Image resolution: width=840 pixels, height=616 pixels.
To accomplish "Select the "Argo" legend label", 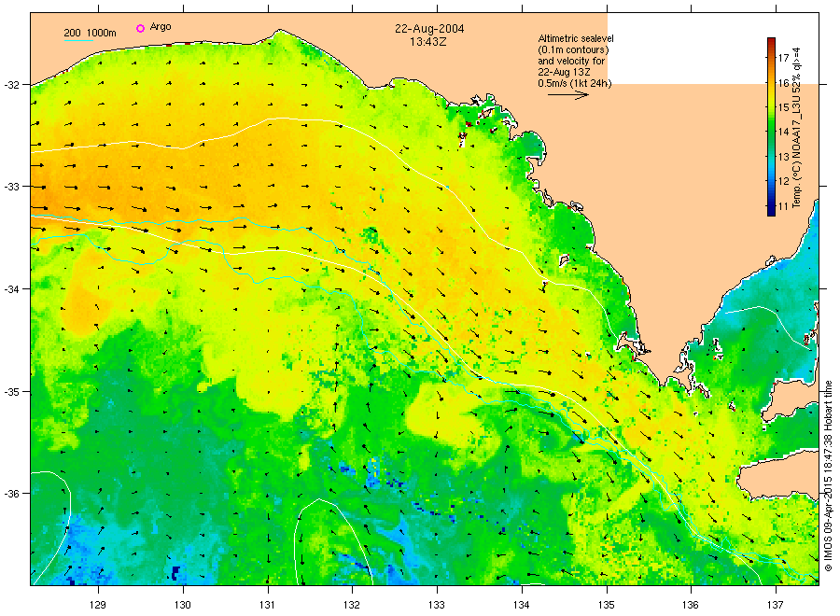I will click(161, 27).
